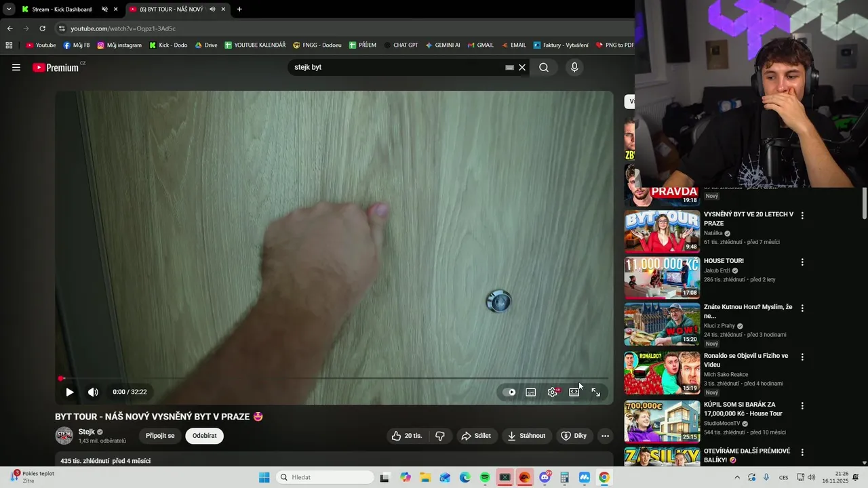
Task: Switch to theater mode
Action: [574, 392]
